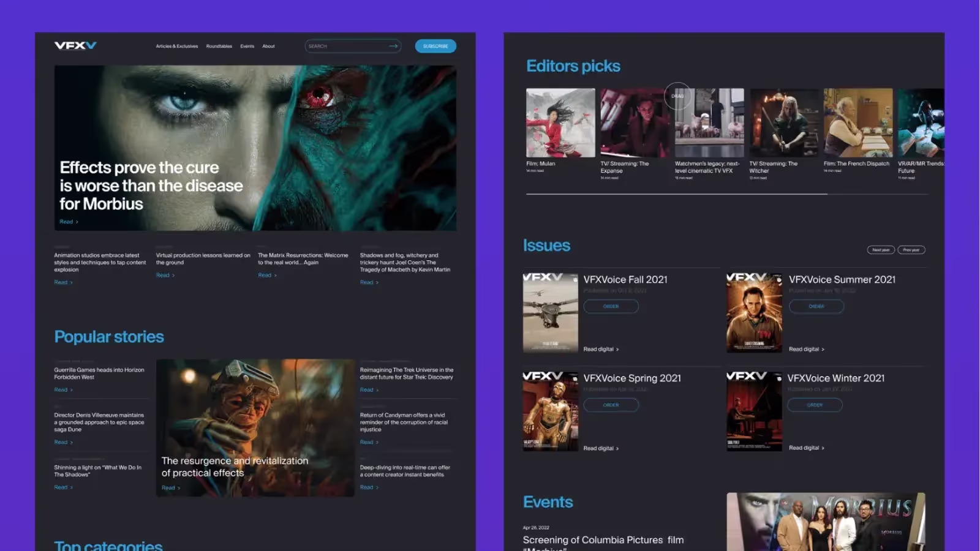Show issues with the Next year button
The width and height of the screenshot is (980, 551).
pyautogui.click(x=881, y=250)
